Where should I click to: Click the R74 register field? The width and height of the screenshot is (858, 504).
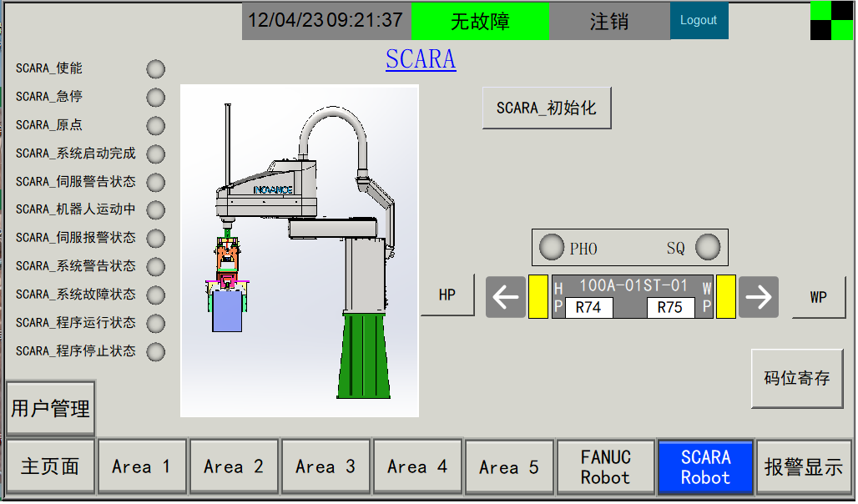coord(588,307)
